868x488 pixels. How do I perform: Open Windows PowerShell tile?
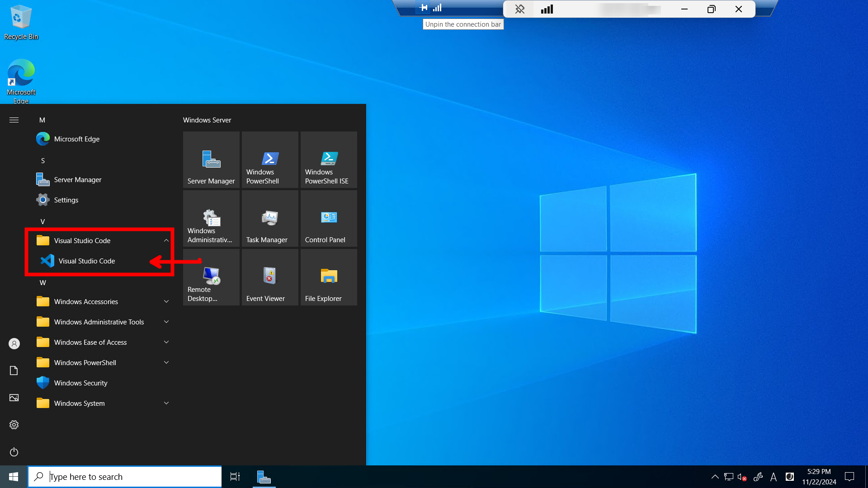[x=270, y=160]
